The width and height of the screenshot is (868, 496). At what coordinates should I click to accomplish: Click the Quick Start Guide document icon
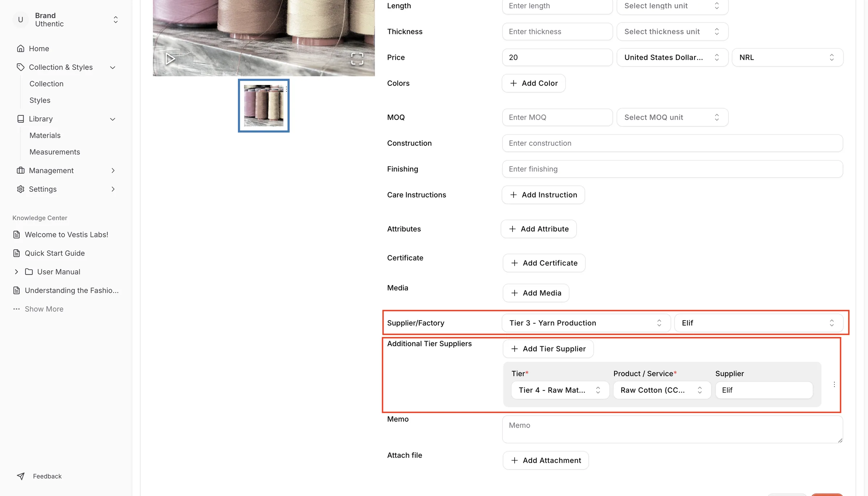point(17,253)
